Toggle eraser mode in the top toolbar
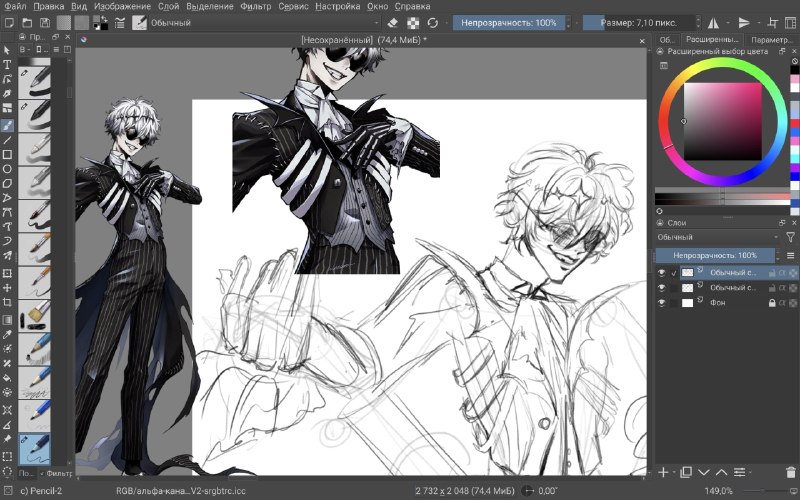The width and height of the screenshot is (800, 500). tap(392, 23)
